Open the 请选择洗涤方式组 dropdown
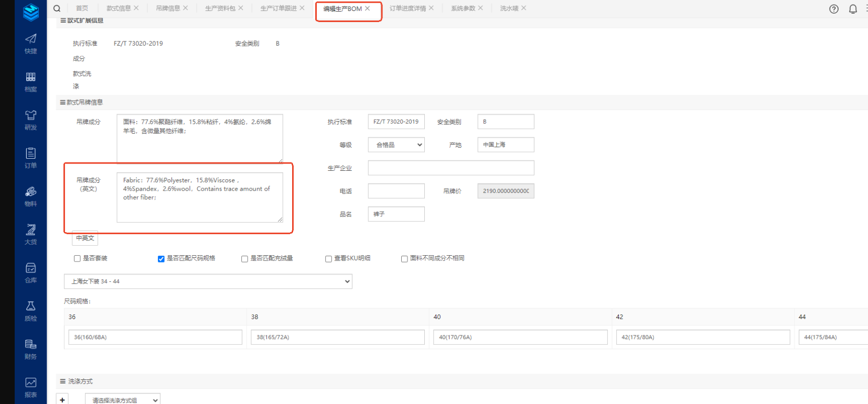 pyautogui.click(x=122, y=400)
